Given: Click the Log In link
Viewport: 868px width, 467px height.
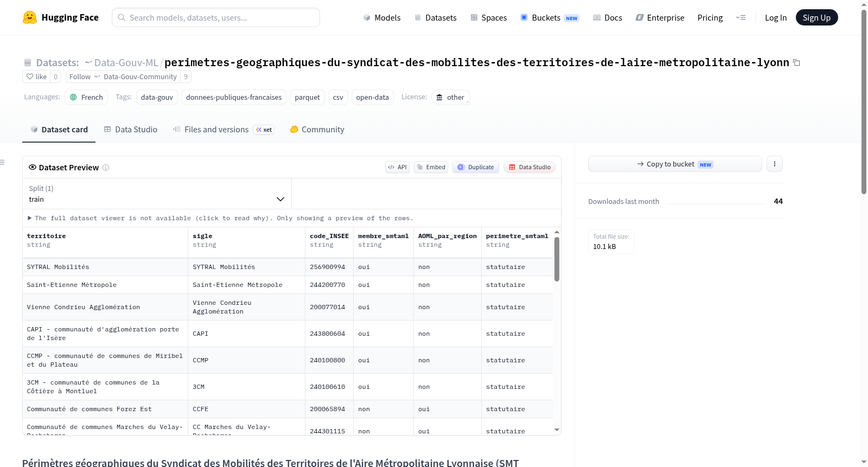Looking at the screenshot, I should tap(776, 17).
